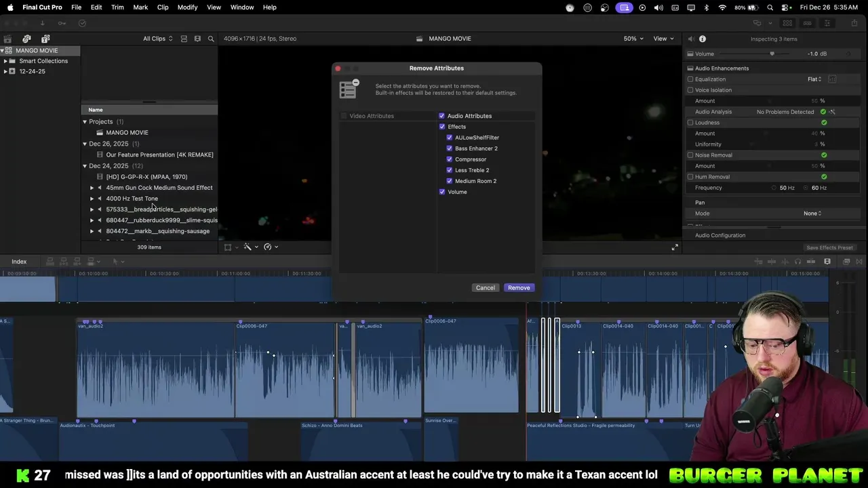Expand the Smart Collections folder
The image size is (868, 488).
5,61
